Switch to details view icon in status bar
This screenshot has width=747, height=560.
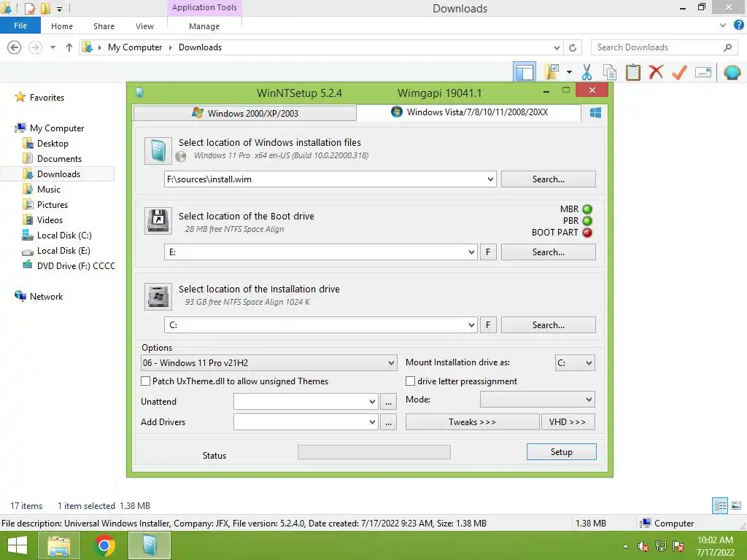point(720,505)
